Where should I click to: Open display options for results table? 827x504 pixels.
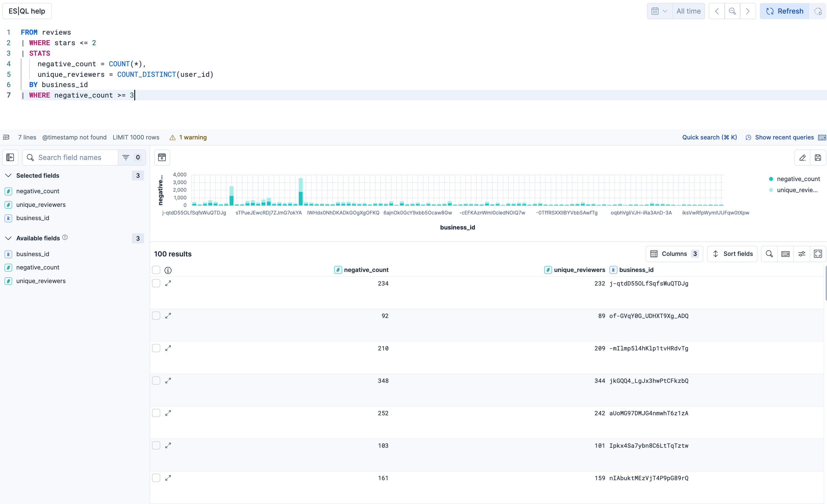801,254
